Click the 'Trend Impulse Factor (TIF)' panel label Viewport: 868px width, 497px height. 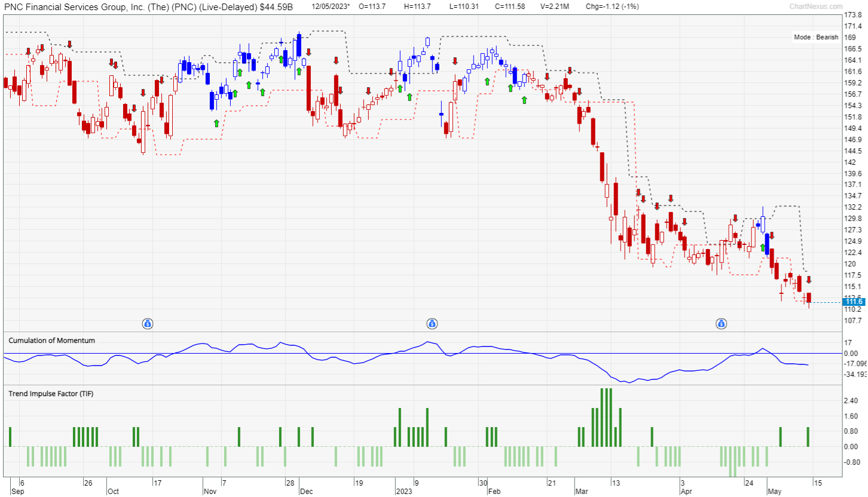(51, 394)
